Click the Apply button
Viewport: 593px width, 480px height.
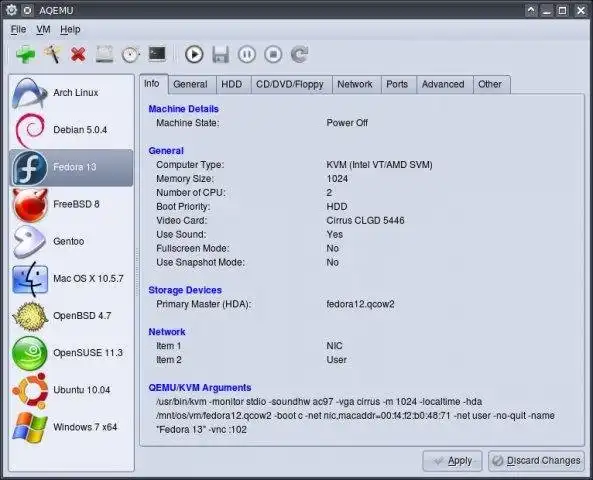click(452, 461)
